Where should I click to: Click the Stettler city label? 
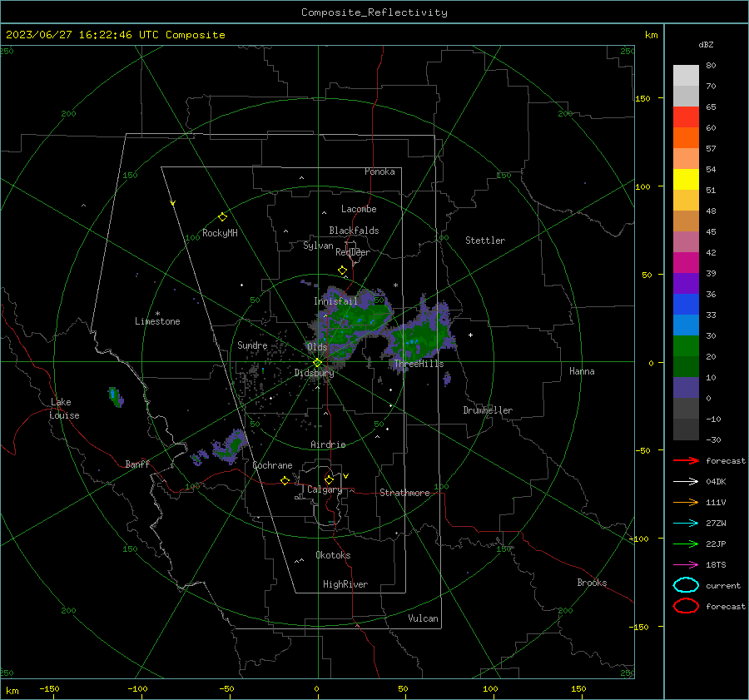(485, 241)
